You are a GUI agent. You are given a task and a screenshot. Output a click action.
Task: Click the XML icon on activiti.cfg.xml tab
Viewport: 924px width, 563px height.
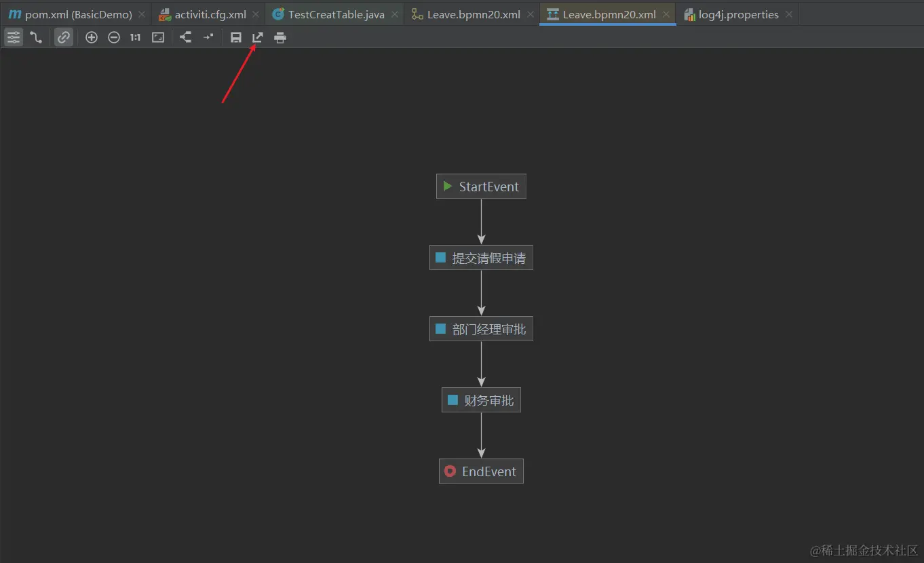[x=165, y=15]
